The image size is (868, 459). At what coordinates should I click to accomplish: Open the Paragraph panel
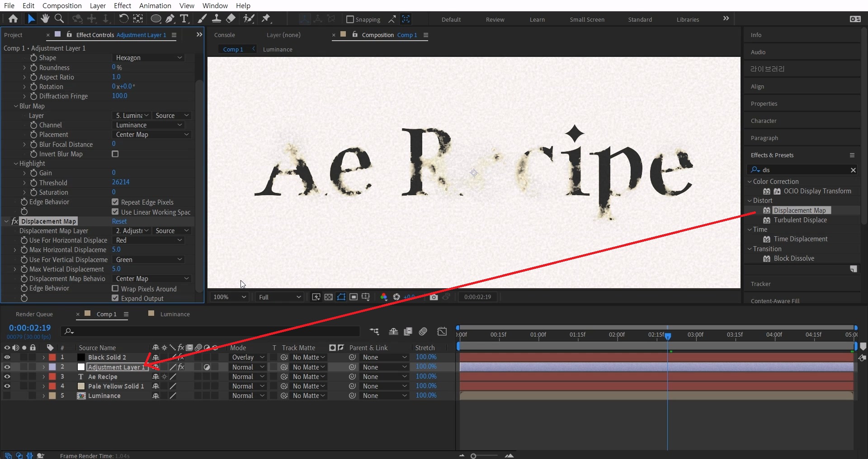pyautogui.click(x=764, y=138)
